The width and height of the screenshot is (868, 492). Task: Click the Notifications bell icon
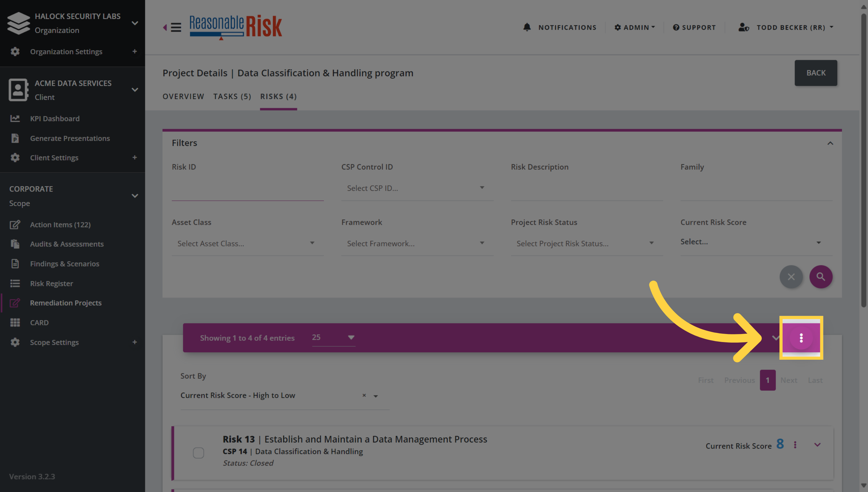[x=527, y=27]
